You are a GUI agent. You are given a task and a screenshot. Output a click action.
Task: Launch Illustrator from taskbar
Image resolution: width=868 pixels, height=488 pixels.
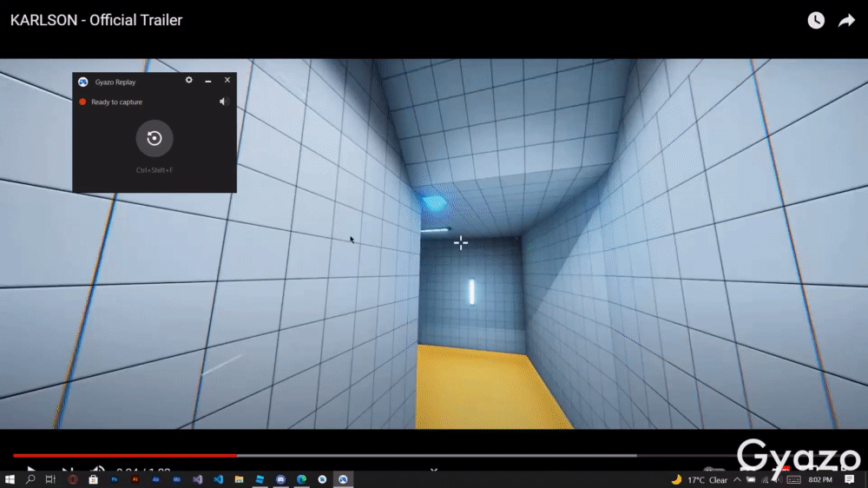(135, 479)
